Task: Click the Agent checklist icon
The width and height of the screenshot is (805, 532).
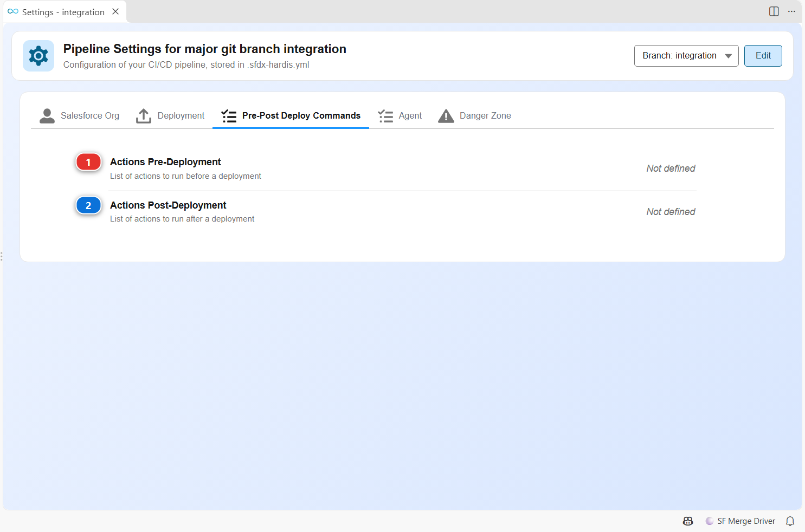Action: pyautogui.click(x=385, y=116)
